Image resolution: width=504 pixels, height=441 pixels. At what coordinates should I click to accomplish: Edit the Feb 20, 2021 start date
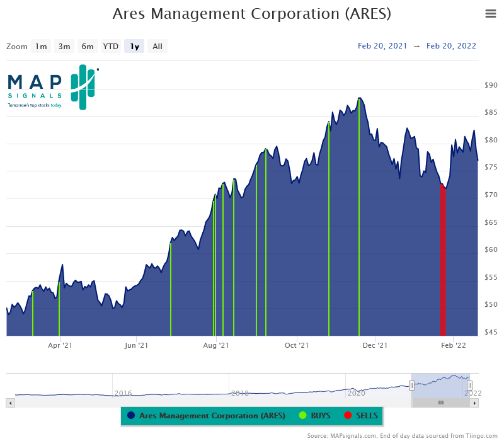click(382, 46)
